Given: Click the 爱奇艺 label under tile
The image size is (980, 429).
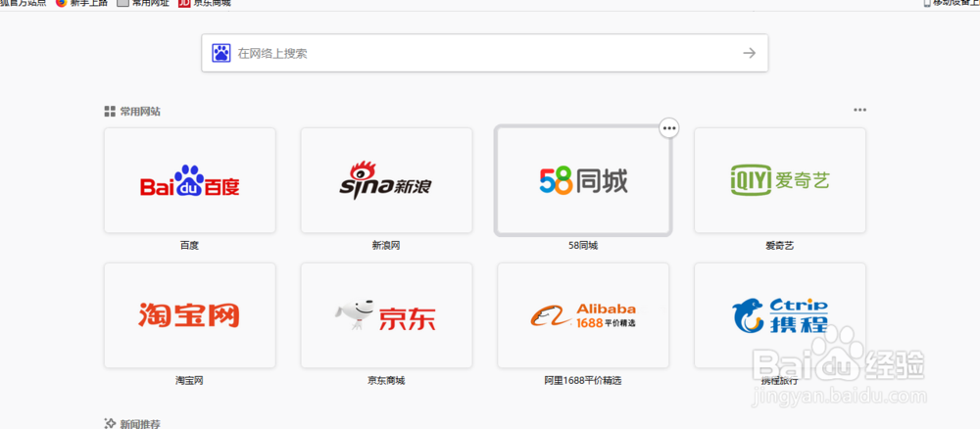Looking at the screenshot, I should click(x=780, y=246).
